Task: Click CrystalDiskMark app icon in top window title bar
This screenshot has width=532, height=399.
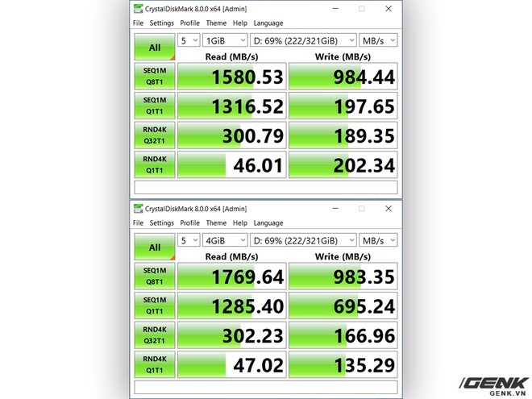Action: tap(138, 9)
